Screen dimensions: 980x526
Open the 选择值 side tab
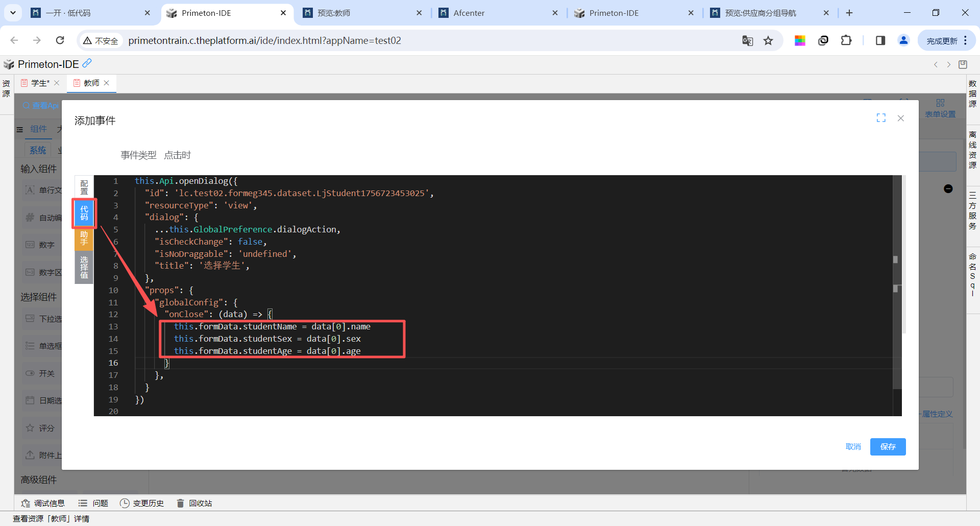tap(84, 267)
